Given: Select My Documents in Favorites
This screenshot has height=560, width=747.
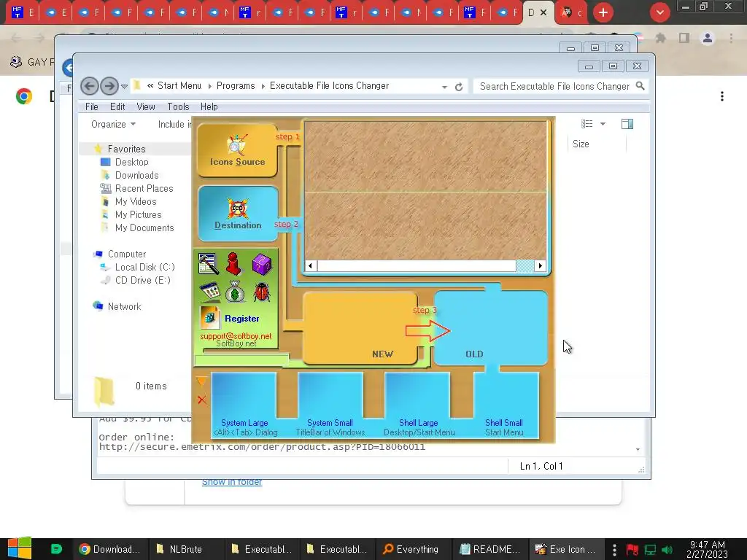Looking at the screenshot, I should point(144,227).
